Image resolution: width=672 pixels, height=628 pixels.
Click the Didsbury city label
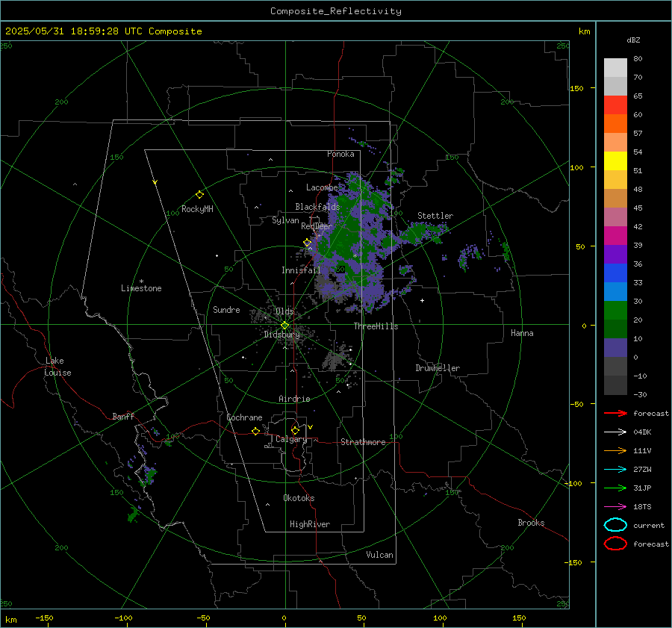[281, 335]
